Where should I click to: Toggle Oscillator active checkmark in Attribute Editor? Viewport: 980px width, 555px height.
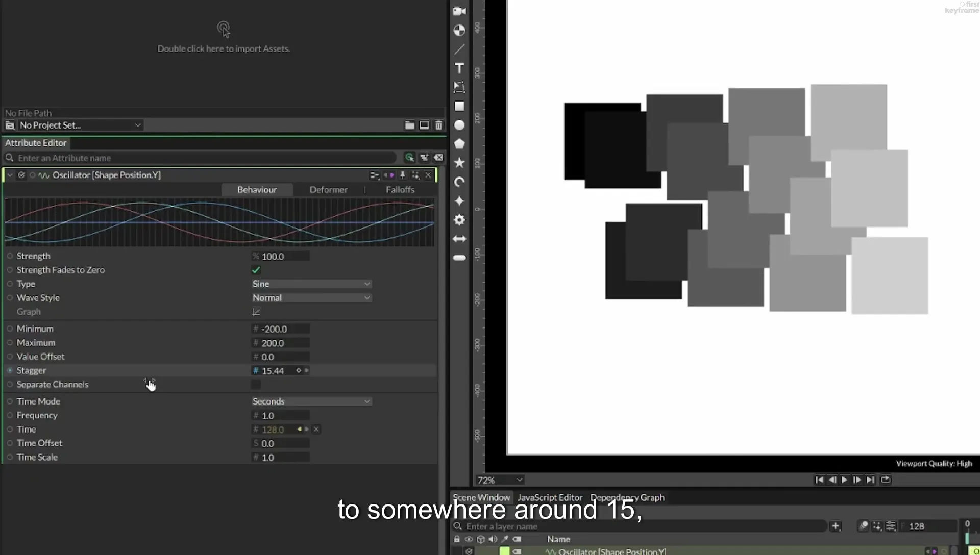(21, 175)
